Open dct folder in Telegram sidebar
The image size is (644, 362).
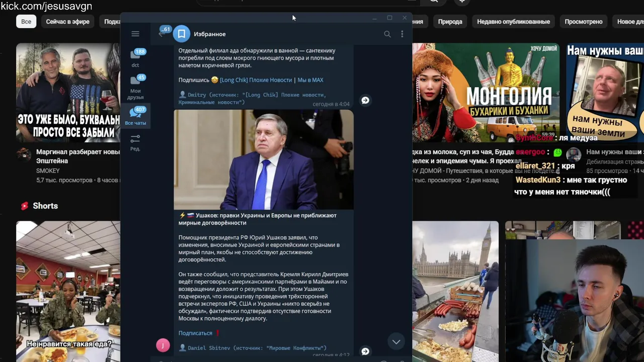coord(135,58)
